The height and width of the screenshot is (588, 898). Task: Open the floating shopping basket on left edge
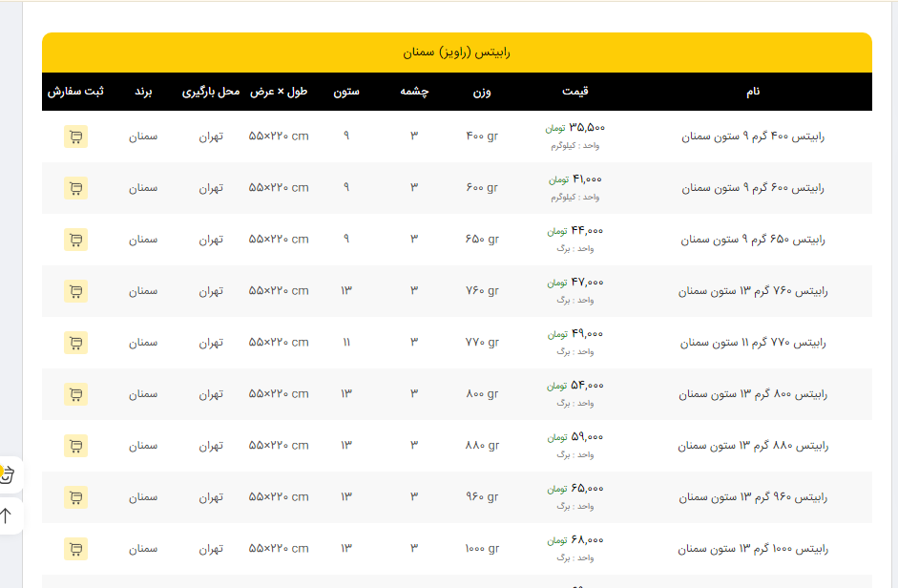(8, 474)
